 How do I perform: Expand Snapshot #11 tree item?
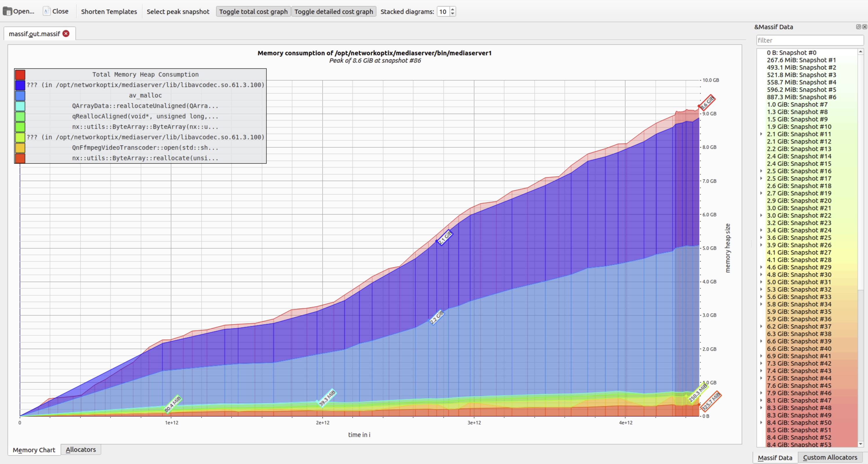(x=761, y=134)
